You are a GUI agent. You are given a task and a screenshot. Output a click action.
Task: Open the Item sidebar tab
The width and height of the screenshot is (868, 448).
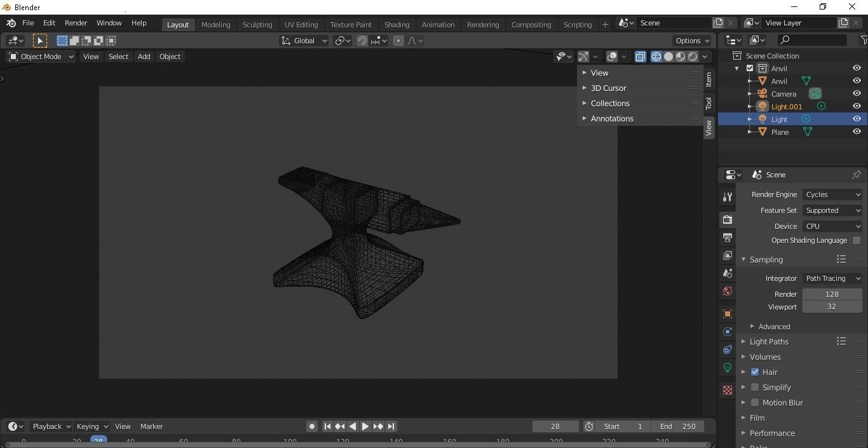click(709, 79)
